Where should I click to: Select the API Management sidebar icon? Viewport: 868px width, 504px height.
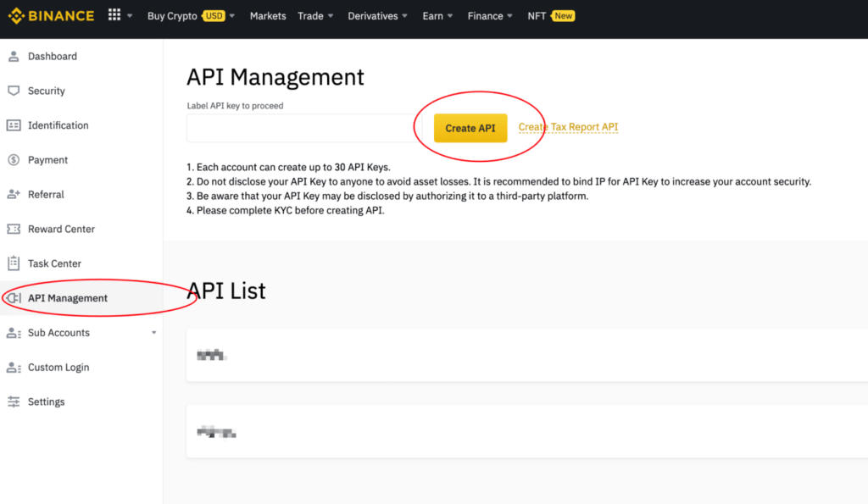[x=13, y=297]
